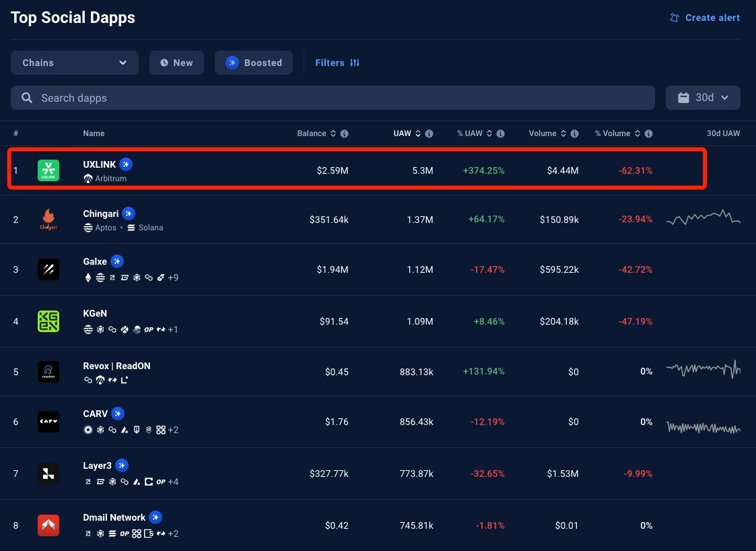Click the Layer3 app logo
Viewport: 756px width, 551px height.
click(48, 474)
